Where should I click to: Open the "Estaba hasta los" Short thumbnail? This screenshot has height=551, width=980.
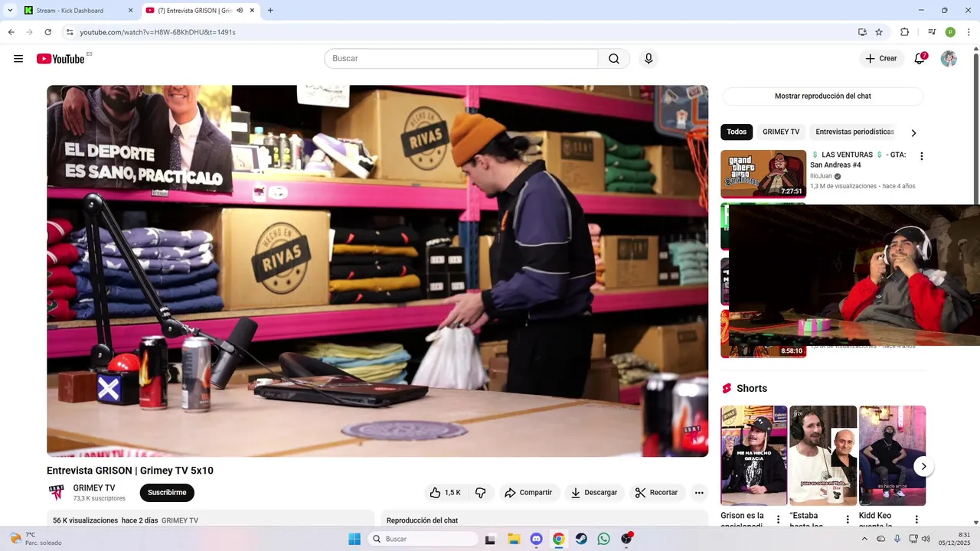point(823,455)
